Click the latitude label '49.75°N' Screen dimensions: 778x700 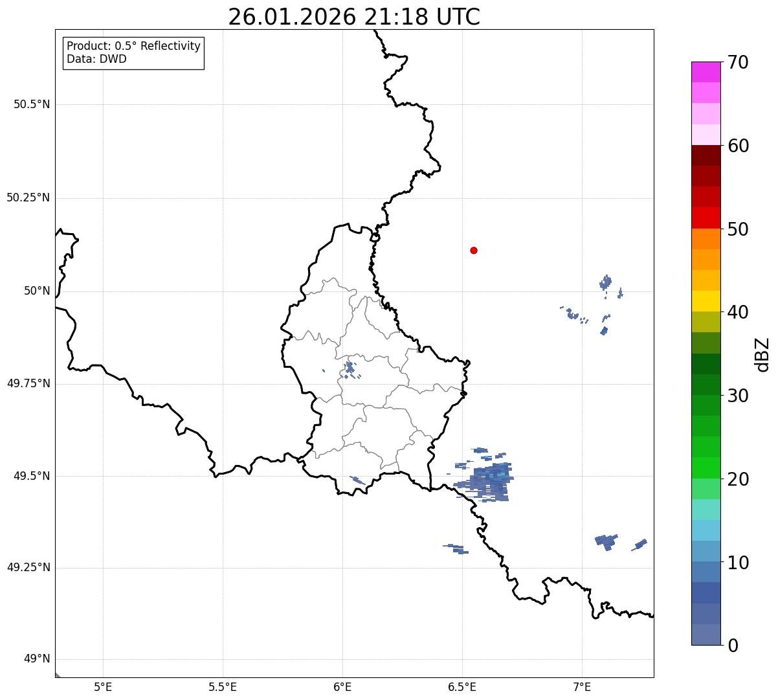click(x=28, y=383)
